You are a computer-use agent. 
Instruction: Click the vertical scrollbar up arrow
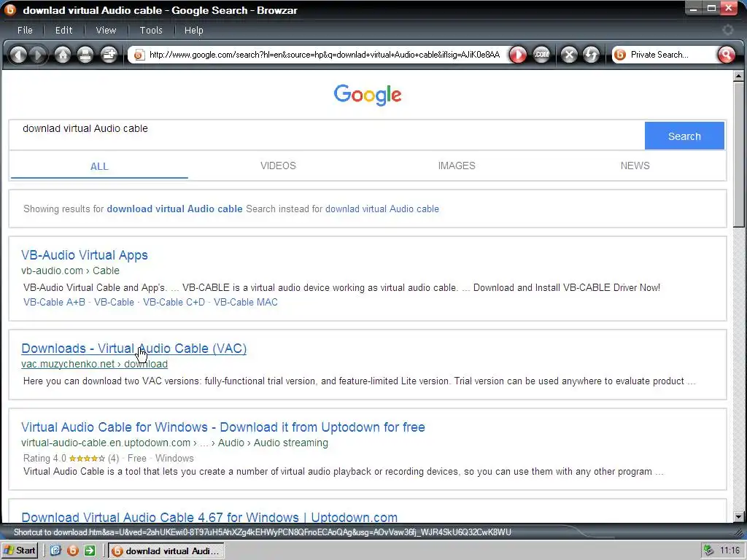[738, 76]
